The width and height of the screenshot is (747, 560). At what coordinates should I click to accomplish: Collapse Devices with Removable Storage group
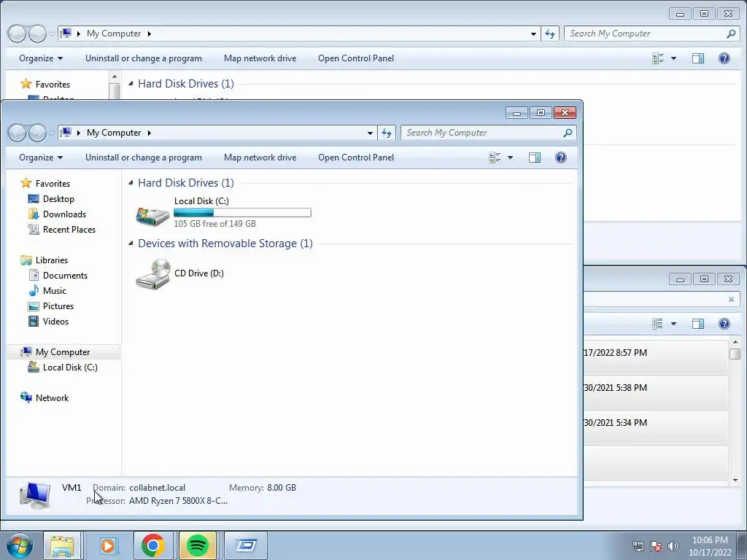click(131, 244)
